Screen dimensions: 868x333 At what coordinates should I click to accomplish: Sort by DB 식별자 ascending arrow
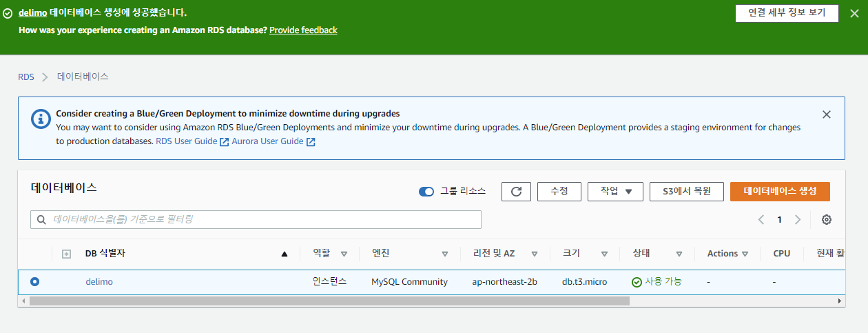(x=285, y=254)
